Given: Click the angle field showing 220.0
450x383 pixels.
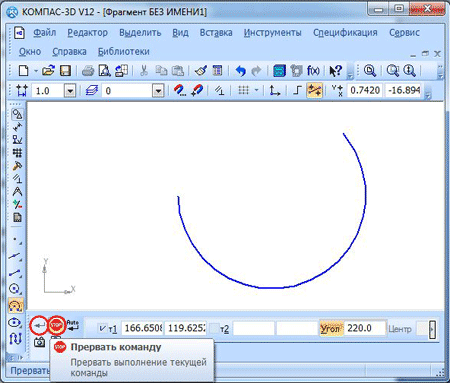Looking at the screenshot, I should 365,328.
